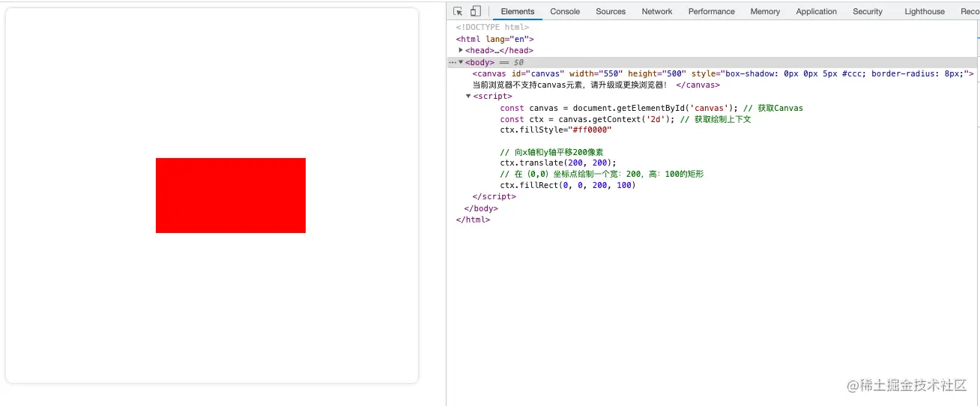Select the closing </html> tag
The image size is (980, 406).
(x=473, y=219)
